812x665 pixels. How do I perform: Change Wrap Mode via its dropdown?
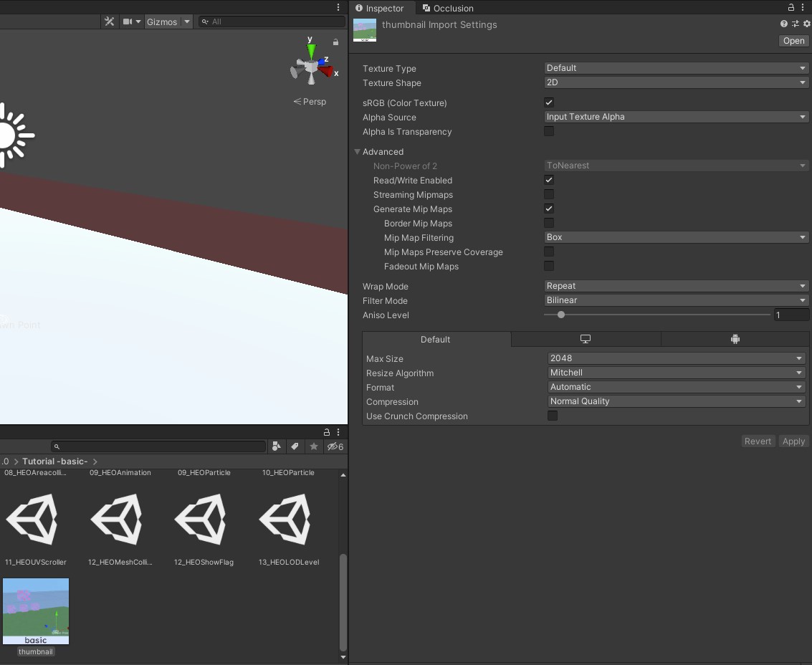(674, 285)
